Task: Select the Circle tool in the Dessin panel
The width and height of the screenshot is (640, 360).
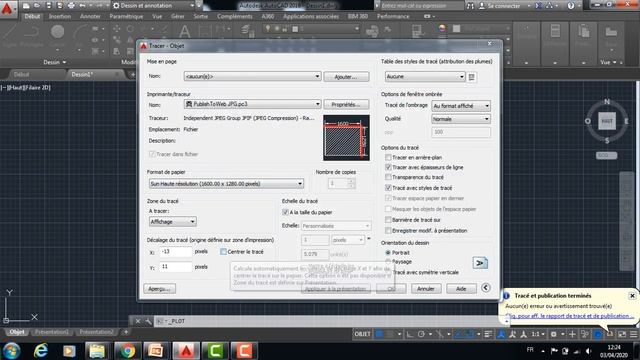Action: point(58,32)
